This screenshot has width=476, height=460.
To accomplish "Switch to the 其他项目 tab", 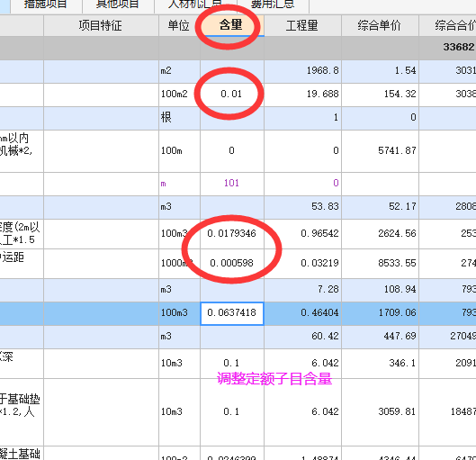I will [x=118, y=6].
